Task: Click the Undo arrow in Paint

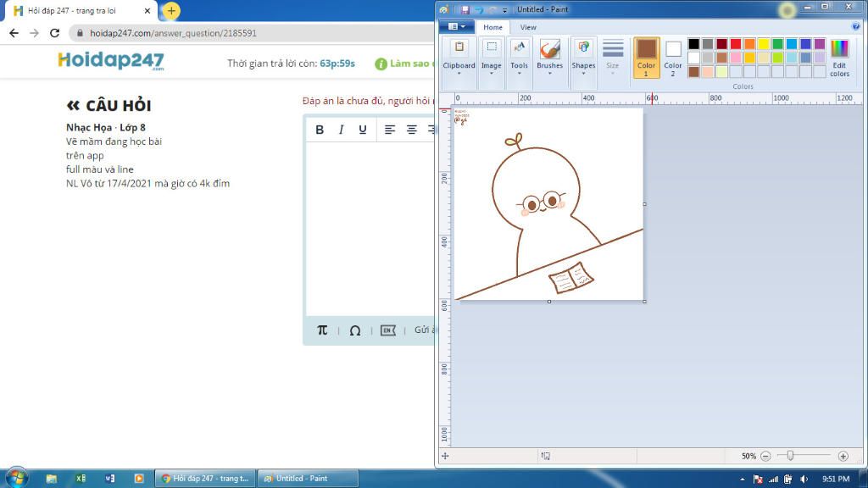Action: pos(478,10)
